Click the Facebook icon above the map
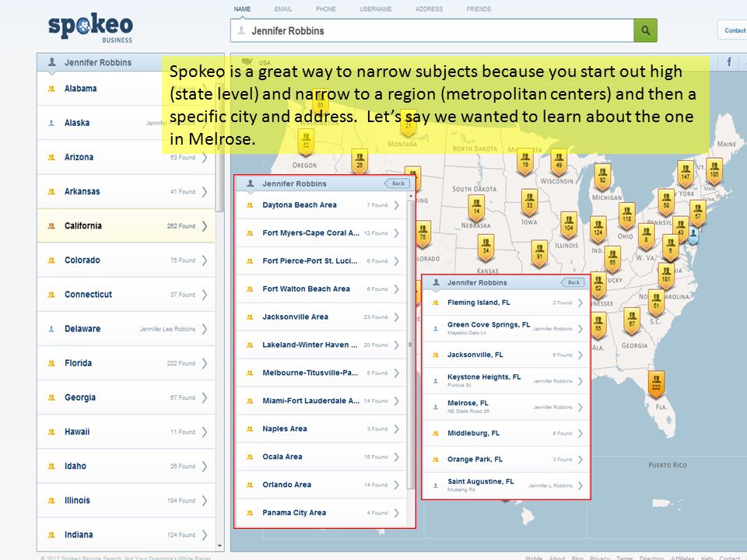 click(729, 62)
